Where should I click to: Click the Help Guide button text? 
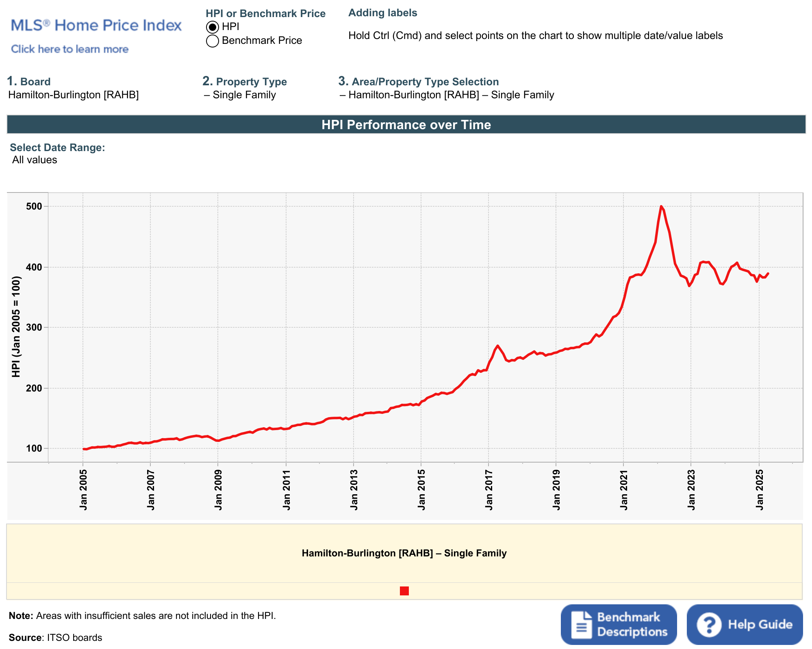pyautogui.click(x=760, y=625)
